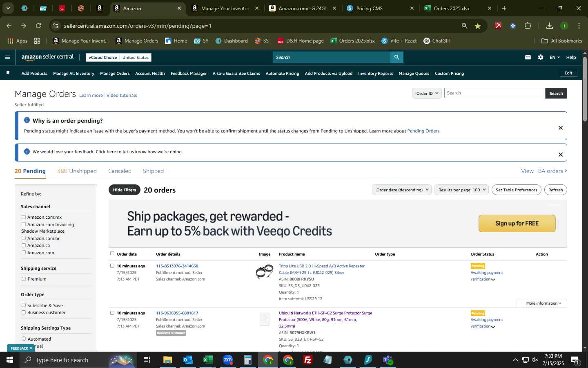
Task: Open Chrome downloads icon
Action: coord(550,26)
